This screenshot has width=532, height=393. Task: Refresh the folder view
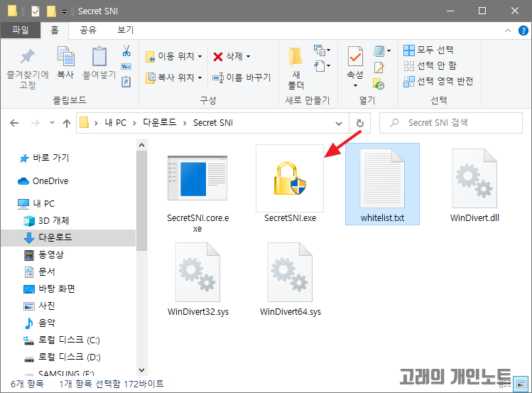pyautogui.click(x=359, y=123)
